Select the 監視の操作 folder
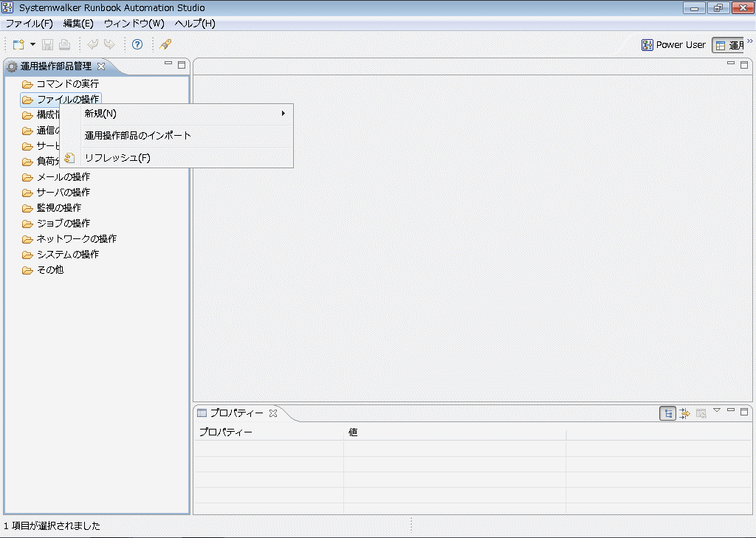 59,208
